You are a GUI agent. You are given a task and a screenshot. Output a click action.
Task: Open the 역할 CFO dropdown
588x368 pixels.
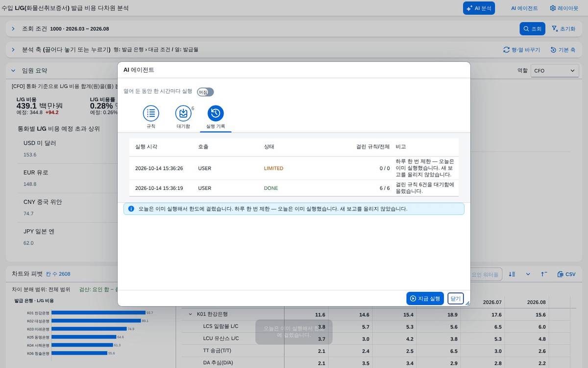pyautogui.click(x=555, y=71)
